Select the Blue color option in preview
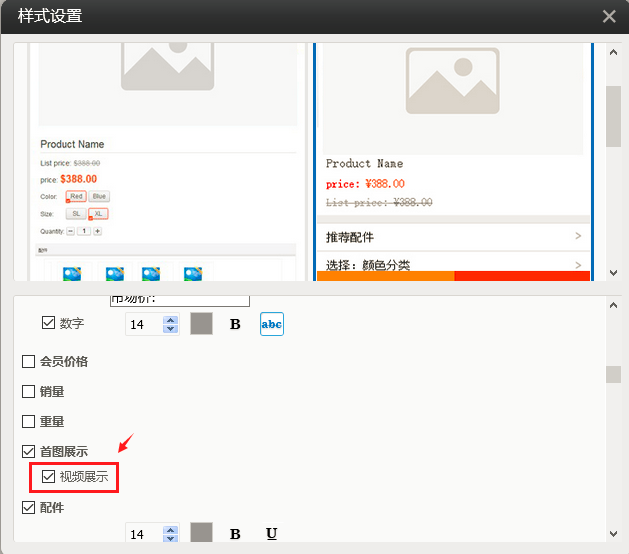The width and height of the screenshot is (629, 554). tap(99, 197)
